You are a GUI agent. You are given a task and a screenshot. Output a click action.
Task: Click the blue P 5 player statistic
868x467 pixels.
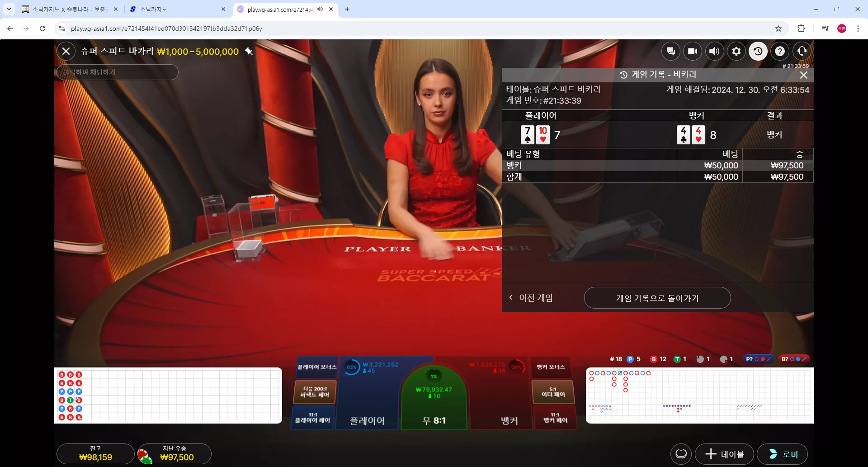click(x=634, y=359)
